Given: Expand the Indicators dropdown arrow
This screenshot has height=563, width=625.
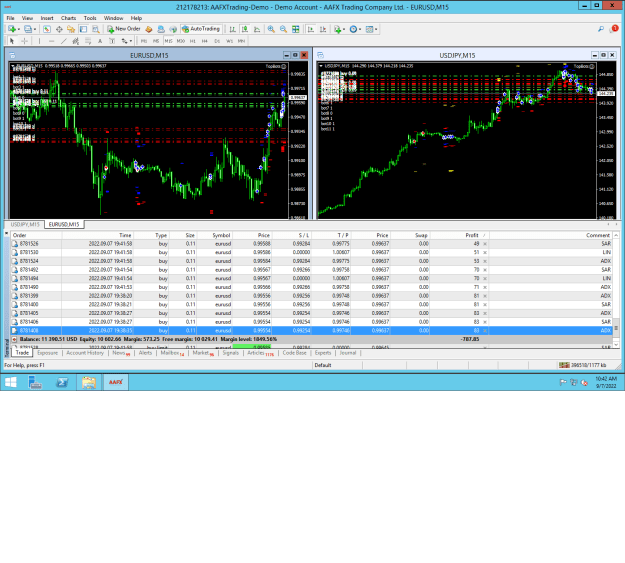Looking at the screenshot, I should [344, 29].
